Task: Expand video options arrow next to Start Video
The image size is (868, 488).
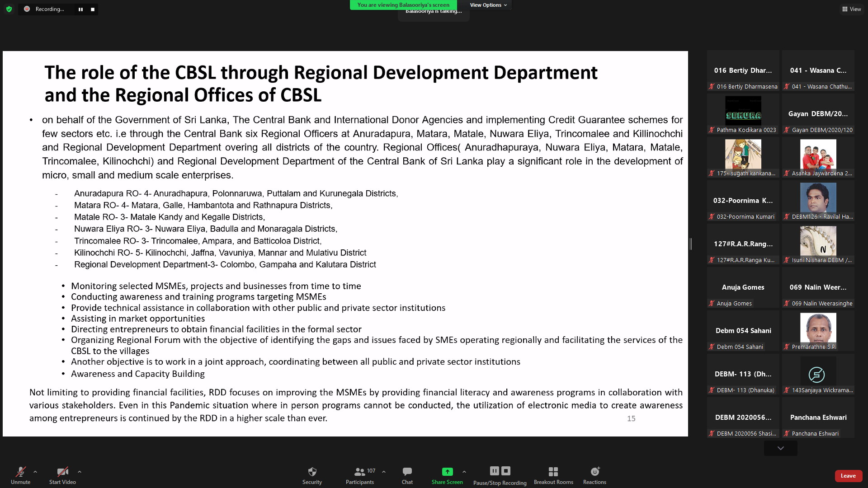Action: (x=80, y=472)
